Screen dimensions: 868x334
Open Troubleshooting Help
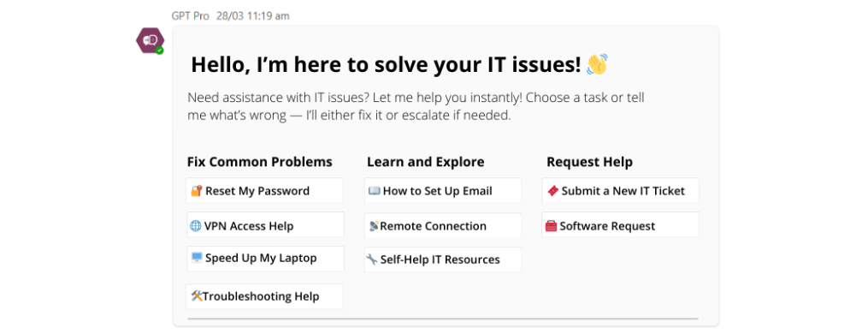264,296
